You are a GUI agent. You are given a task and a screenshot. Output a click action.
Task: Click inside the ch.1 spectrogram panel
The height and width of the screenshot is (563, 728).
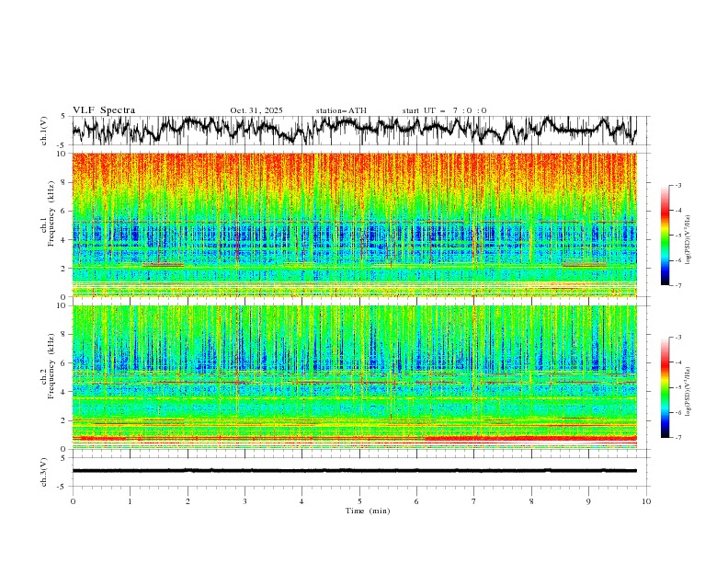355,224
